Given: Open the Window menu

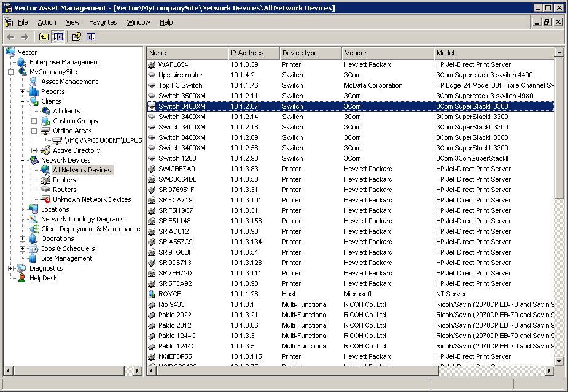Looking at the screenshot, I should point(138,23).
